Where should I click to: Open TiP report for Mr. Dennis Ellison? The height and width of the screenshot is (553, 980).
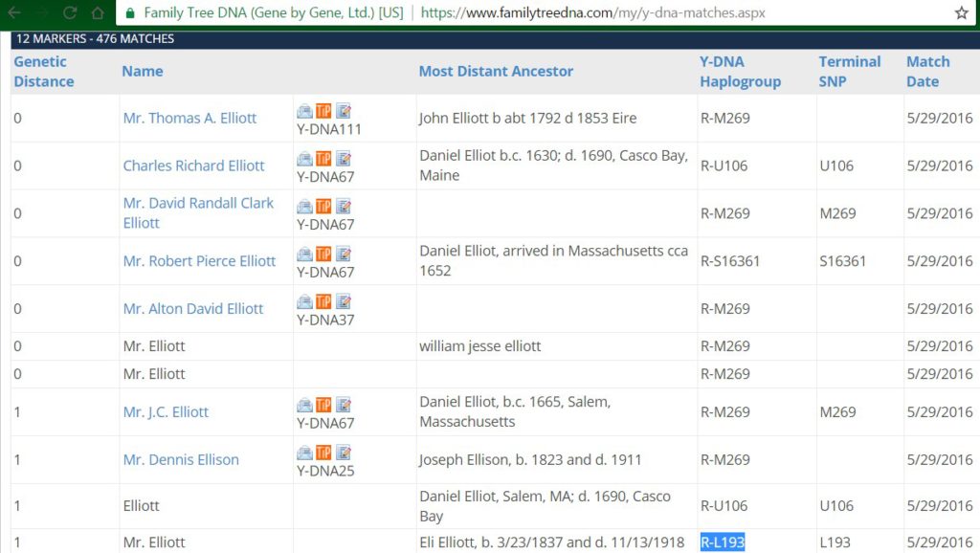323,453
